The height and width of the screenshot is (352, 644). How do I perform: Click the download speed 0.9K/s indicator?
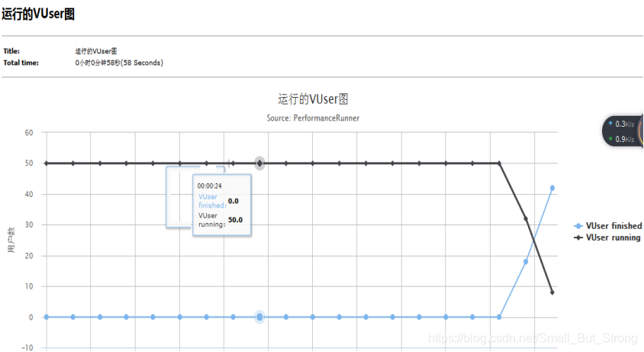coord(621,139)
